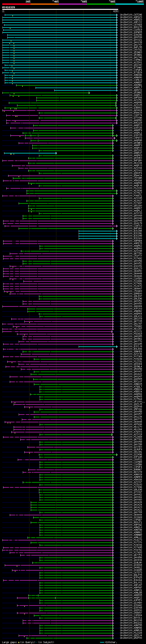This screenshot has height=644, width=146.
Task: Select the UniRef100_P12330 label
Action: click(131, 188)
